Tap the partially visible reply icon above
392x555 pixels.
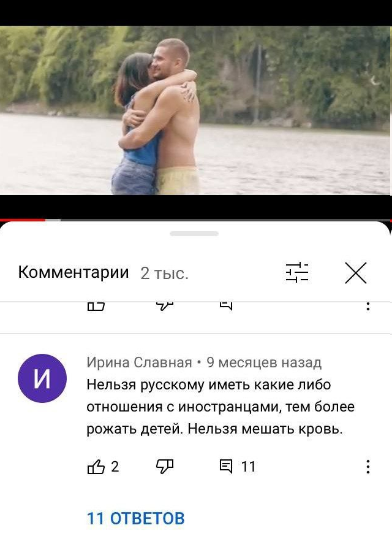point(226,306)
